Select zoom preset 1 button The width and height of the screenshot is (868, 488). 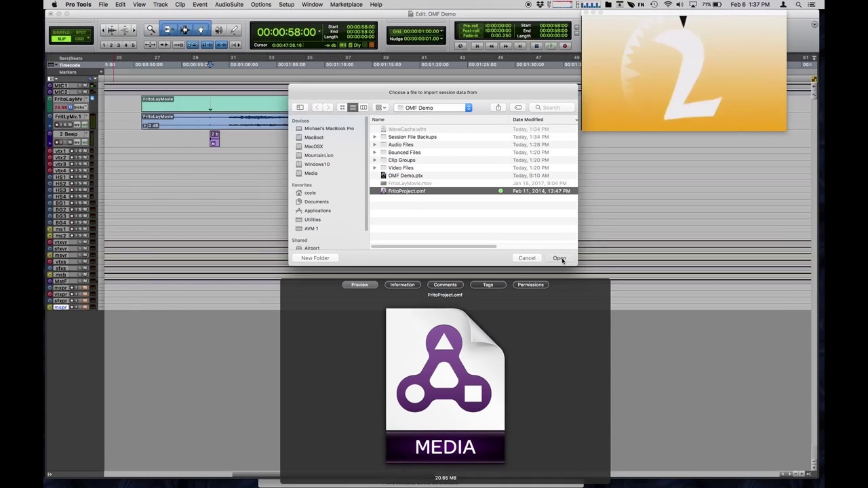[x=104, y=45]
